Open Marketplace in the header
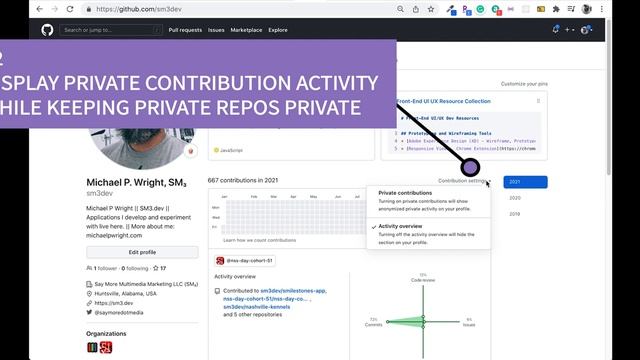The width and height of the screenshot is (640, 360). pos(246,30)
